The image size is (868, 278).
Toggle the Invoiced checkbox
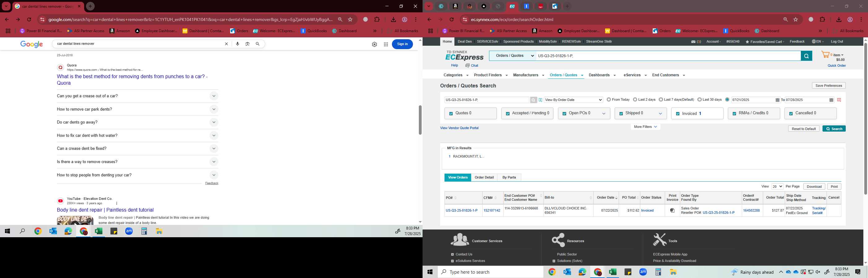click(678, 114)
